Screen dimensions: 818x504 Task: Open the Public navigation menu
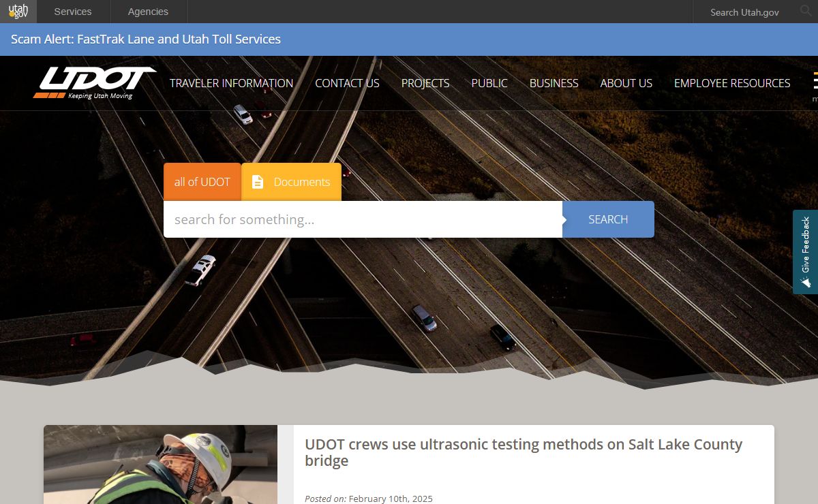pyautogui.click(x=489, y=83)
